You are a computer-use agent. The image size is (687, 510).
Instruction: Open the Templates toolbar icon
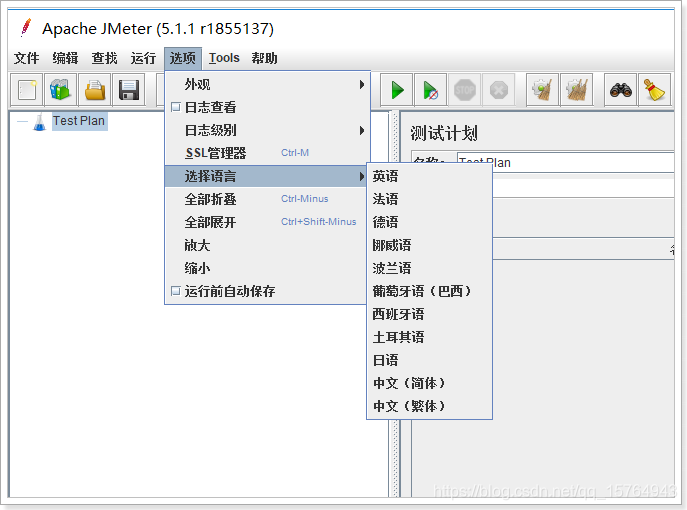tap(60, 90)
